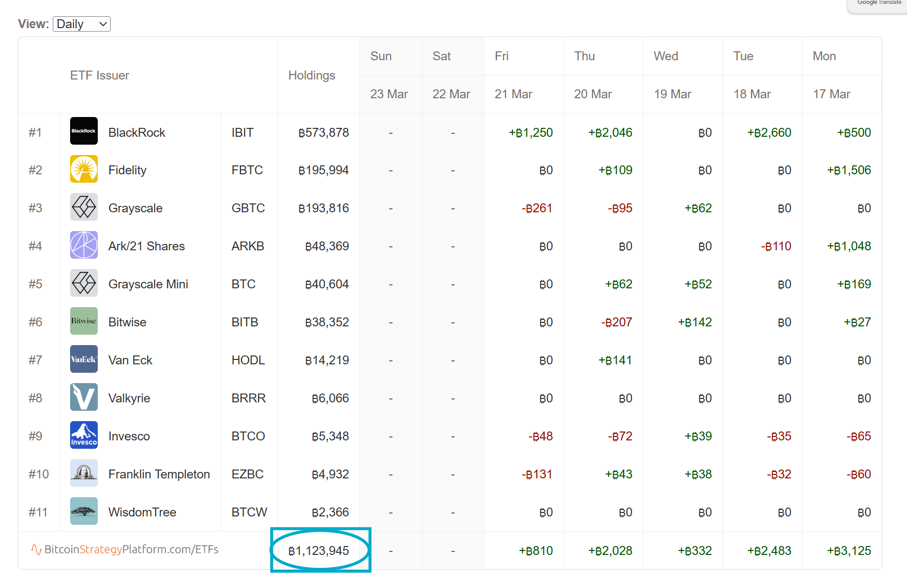
Task: Open the BitcoinStrategyPlatform.com/ETFs link
Action: tap(125, 549)
